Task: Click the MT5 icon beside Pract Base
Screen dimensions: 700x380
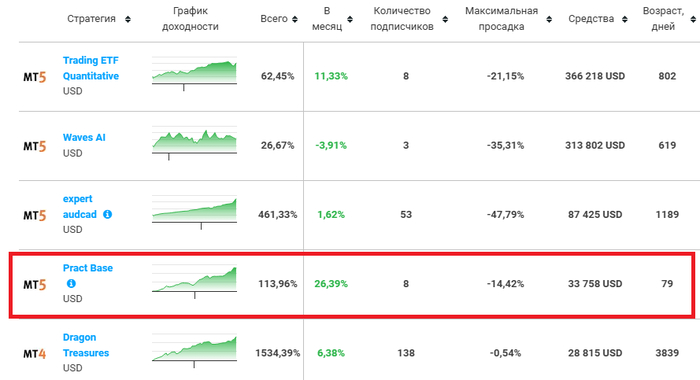Action: point(35,285)
